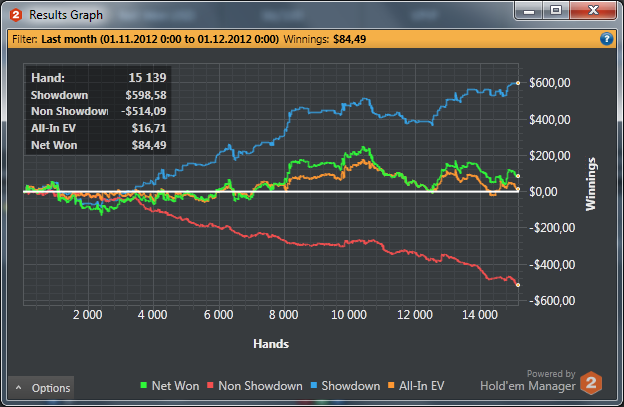Click the $600,00 axis label
624x407 pixels.
[550, 83]
